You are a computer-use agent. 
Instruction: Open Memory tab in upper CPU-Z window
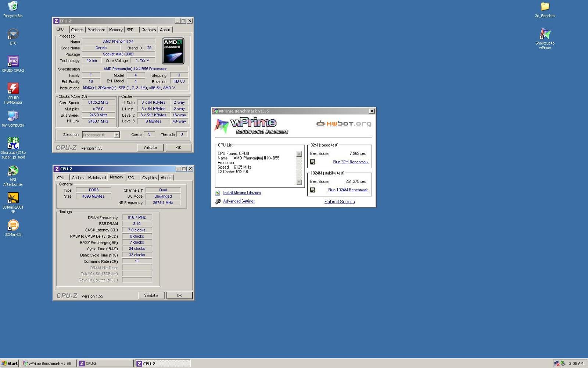[116, 30]
